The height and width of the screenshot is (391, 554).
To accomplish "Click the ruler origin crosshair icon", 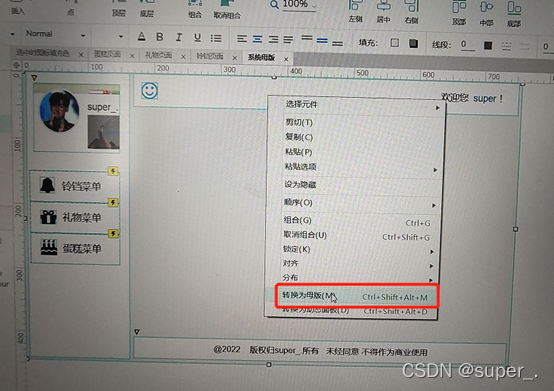I will pos(16,65).
